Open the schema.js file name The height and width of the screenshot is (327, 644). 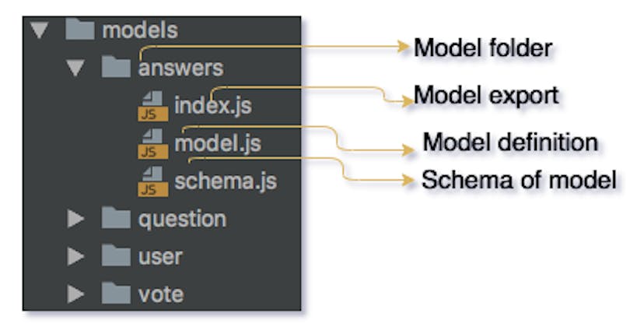(225, 182)
